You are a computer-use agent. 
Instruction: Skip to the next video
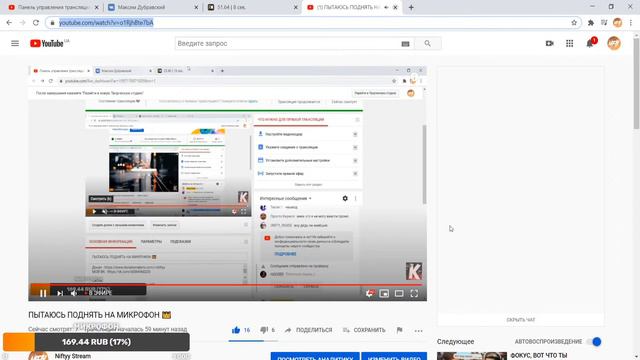pyautogui.click(x=60, y=293)
